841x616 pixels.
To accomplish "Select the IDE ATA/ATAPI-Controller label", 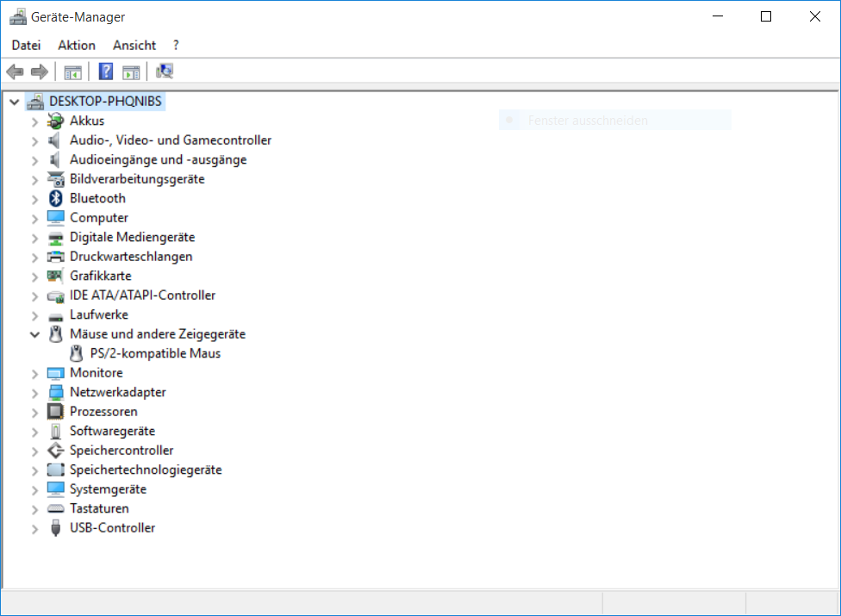I will click(x=143, y=296).
